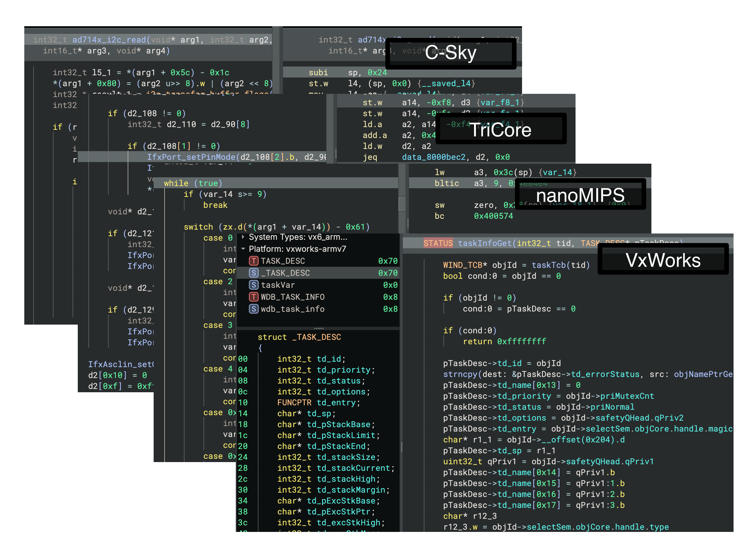Click the S struct icon next to taskVar
Viewport: 748px width, 560px height.
(254, 285)
